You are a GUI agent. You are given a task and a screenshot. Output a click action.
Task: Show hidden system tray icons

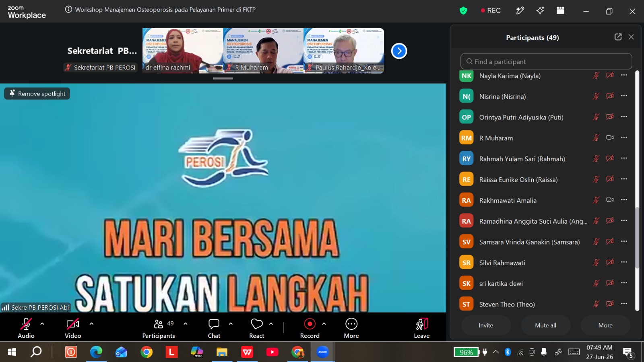495,352
